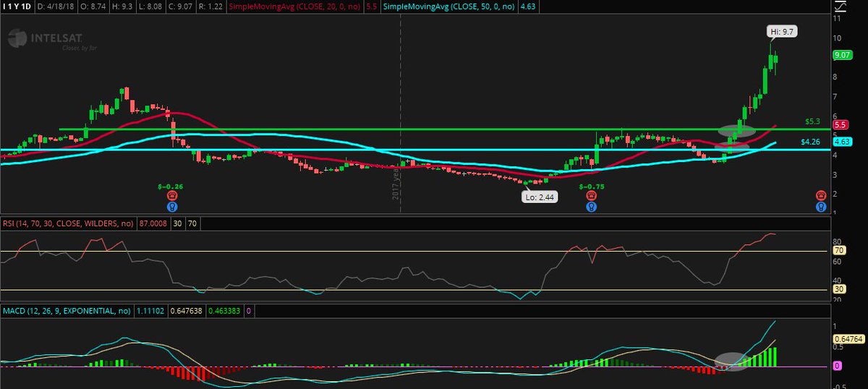
Task: Click the red 5.5 moving average axis tag
Action: click(x=840, y=125)
